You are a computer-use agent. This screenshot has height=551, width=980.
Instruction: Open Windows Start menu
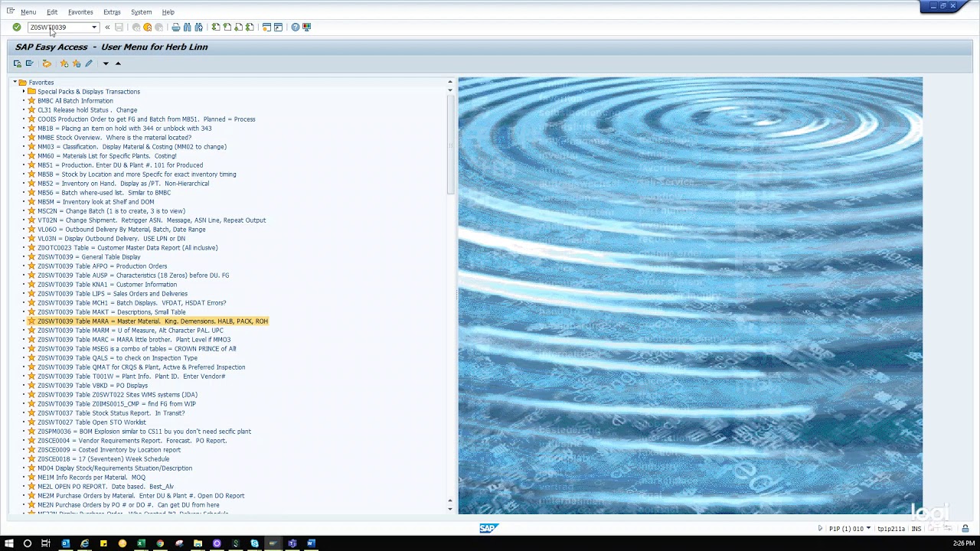tap(8, 543)
